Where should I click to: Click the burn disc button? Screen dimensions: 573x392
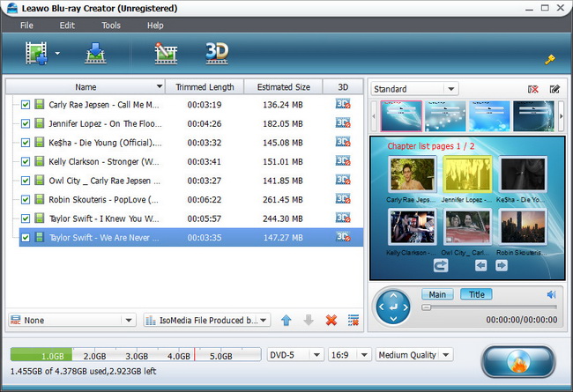tap(518, 361)
